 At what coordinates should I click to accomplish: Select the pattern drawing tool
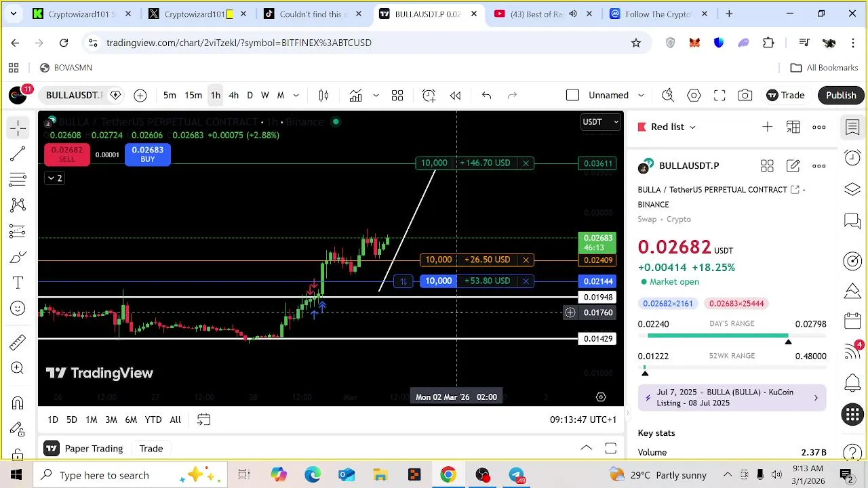point(18,205)
